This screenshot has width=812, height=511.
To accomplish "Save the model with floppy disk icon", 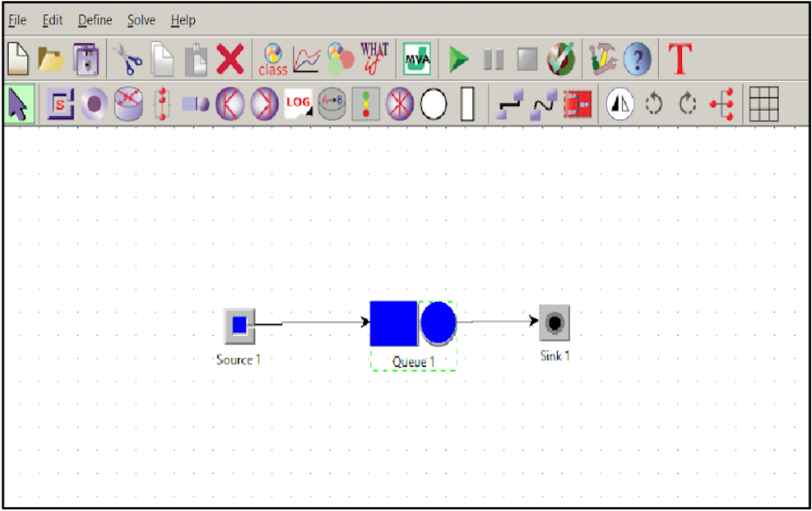I will point(86,60).
